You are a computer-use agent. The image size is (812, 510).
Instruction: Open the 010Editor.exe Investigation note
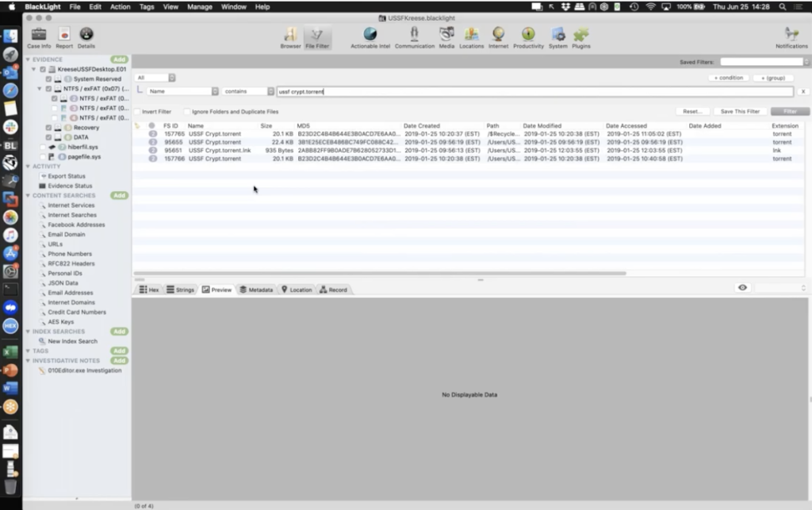click(84, 370)
